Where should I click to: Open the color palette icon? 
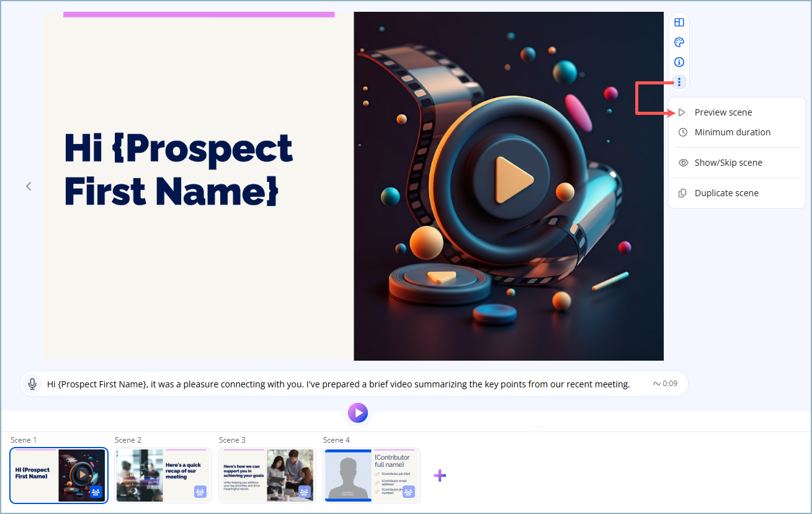pyautogui.click(x=679, y=42)
